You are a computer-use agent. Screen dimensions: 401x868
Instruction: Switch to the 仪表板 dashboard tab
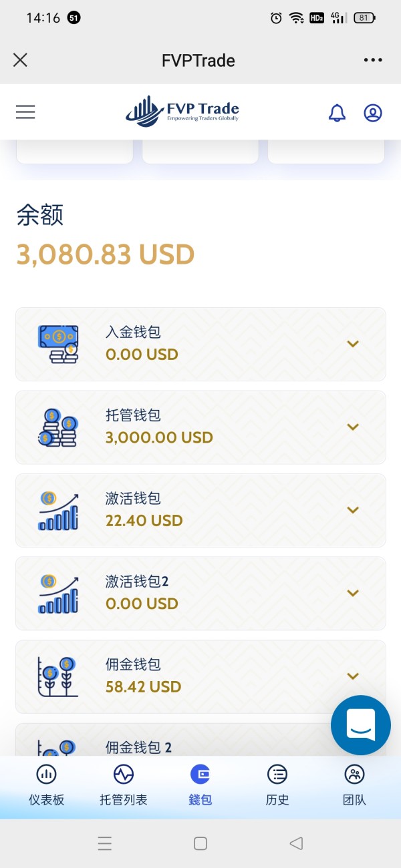click(46, 785)
